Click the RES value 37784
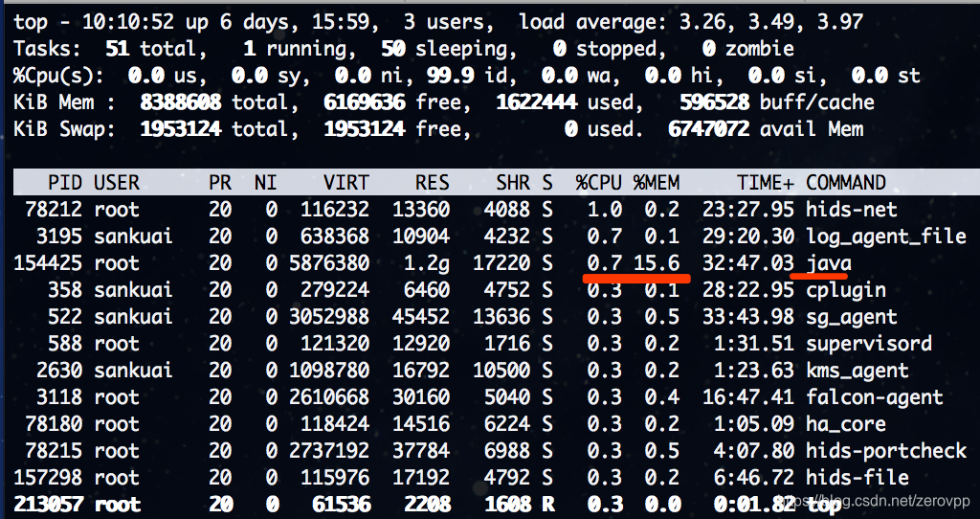This screenshot has width=980, height=519. pos(421,451)
